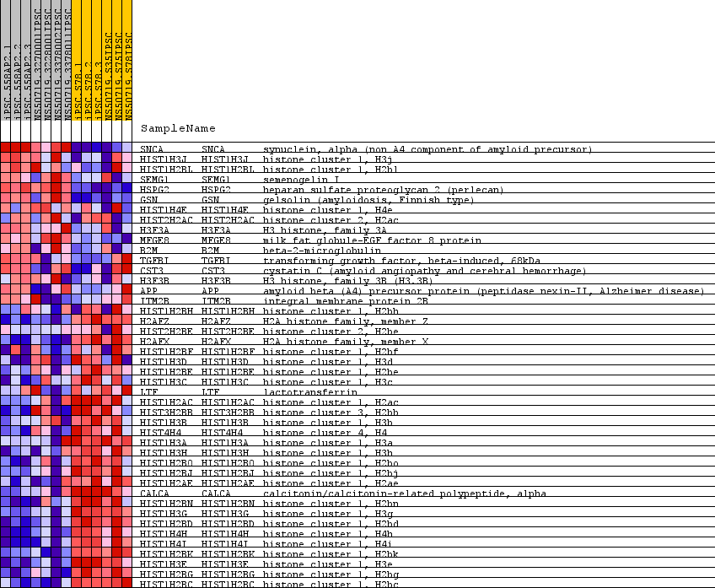This screenshot has height=588, width=715.
Task: Select the MFGE8 gene row label
Action: tap(155, 240)
